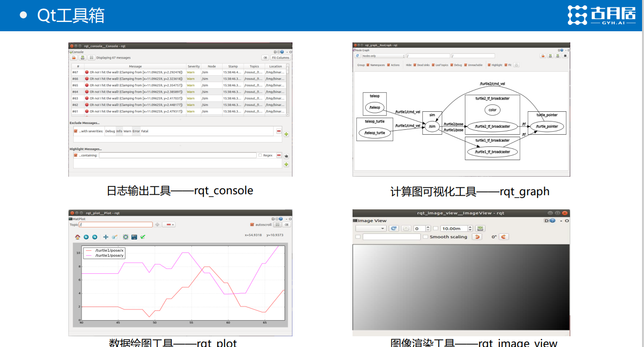Click the green checkmark icon in rqt_plot toolbar
Image resolution: width=644 pixels, height=347 pixels.
143,237
